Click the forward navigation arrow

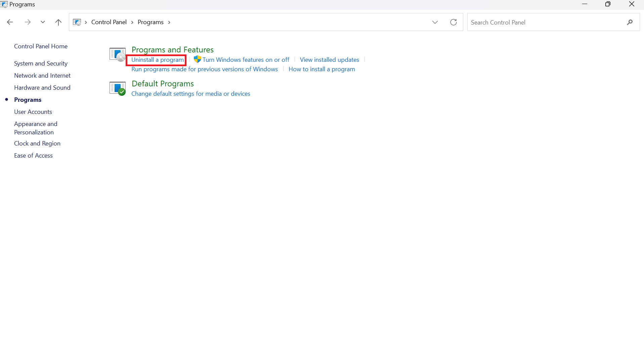click(28, 22)
